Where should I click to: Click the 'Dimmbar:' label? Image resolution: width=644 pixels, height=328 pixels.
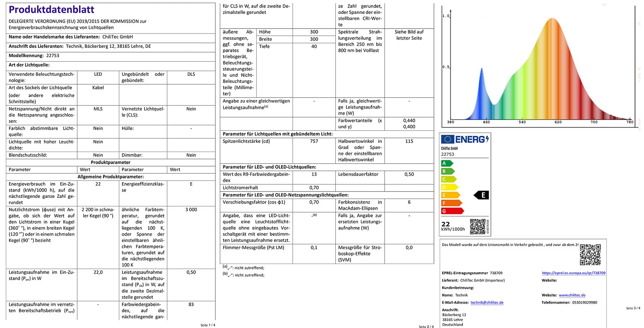(132, 155)
